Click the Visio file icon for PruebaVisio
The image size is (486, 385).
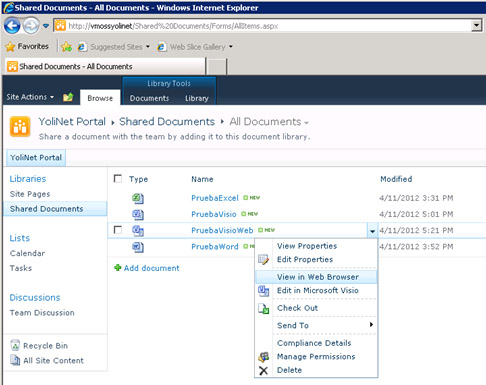pyautogui.click(x=138, y=214)
